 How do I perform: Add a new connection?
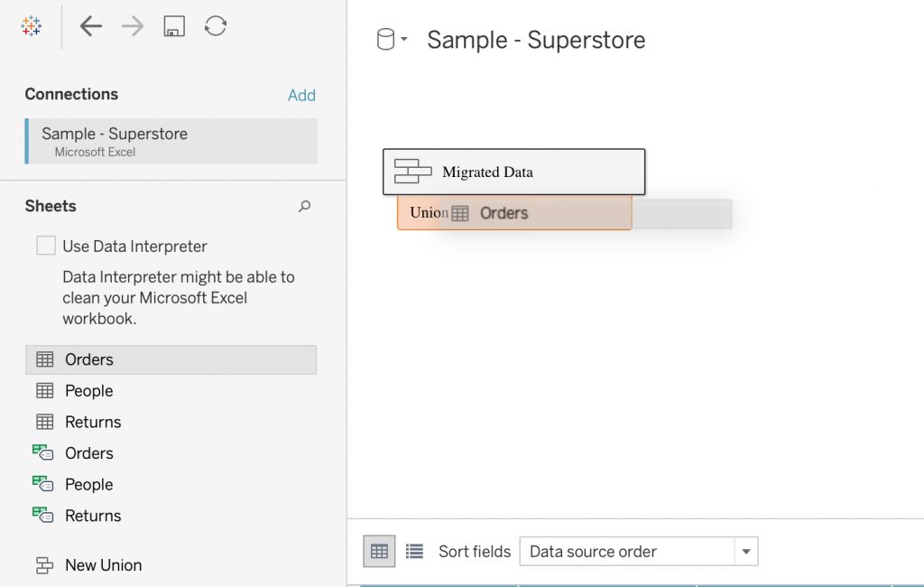(301, 95)
